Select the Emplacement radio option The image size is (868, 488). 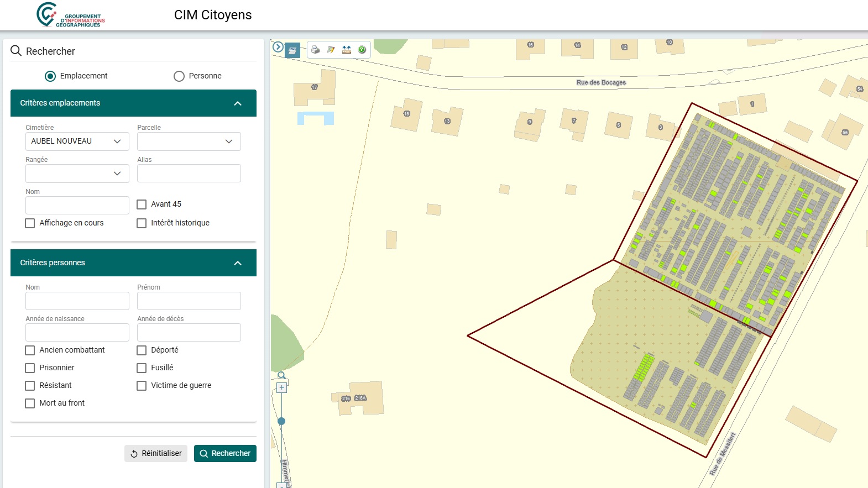[x=50, y=76]
